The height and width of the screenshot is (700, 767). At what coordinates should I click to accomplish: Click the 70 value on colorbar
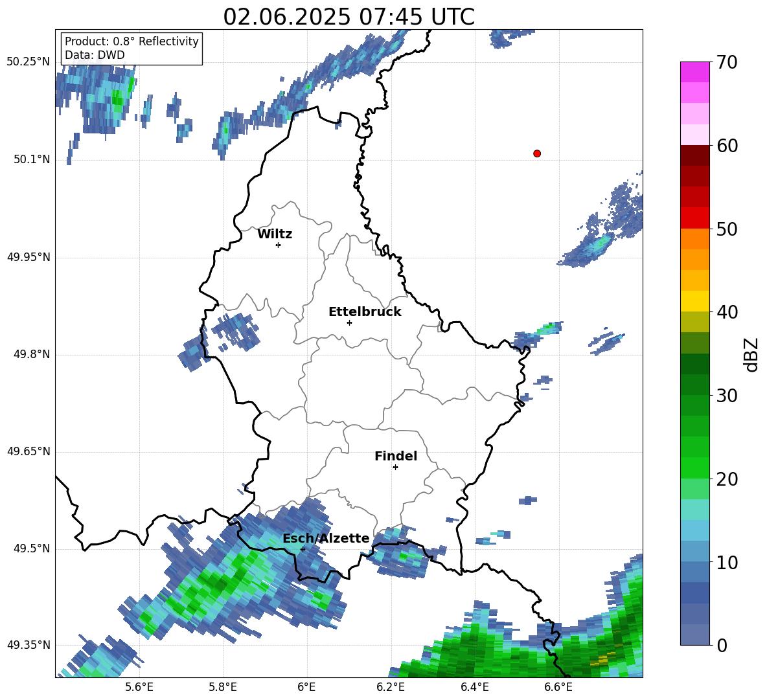point(727,62)
